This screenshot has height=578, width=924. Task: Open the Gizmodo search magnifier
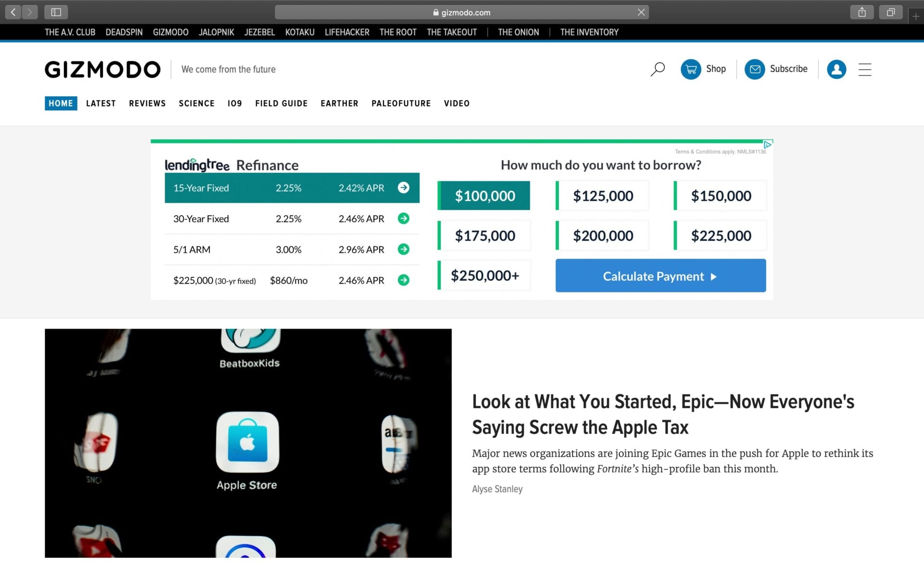[657, 69]
